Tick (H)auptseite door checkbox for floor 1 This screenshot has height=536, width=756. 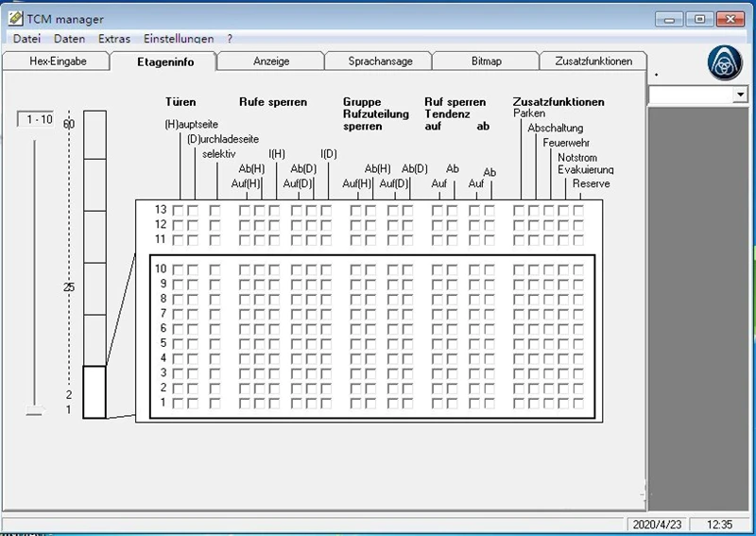tap(178, 404)
